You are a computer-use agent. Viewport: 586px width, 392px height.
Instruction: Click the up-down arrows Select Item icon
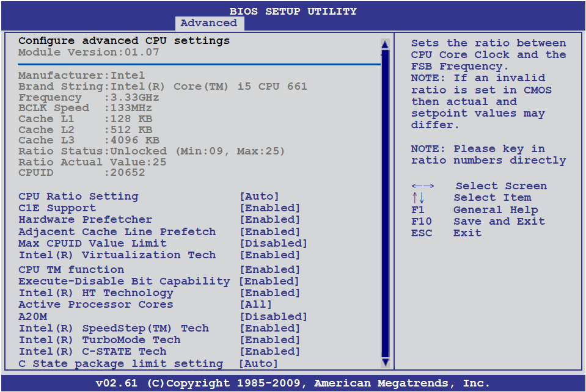click(418, 197)
